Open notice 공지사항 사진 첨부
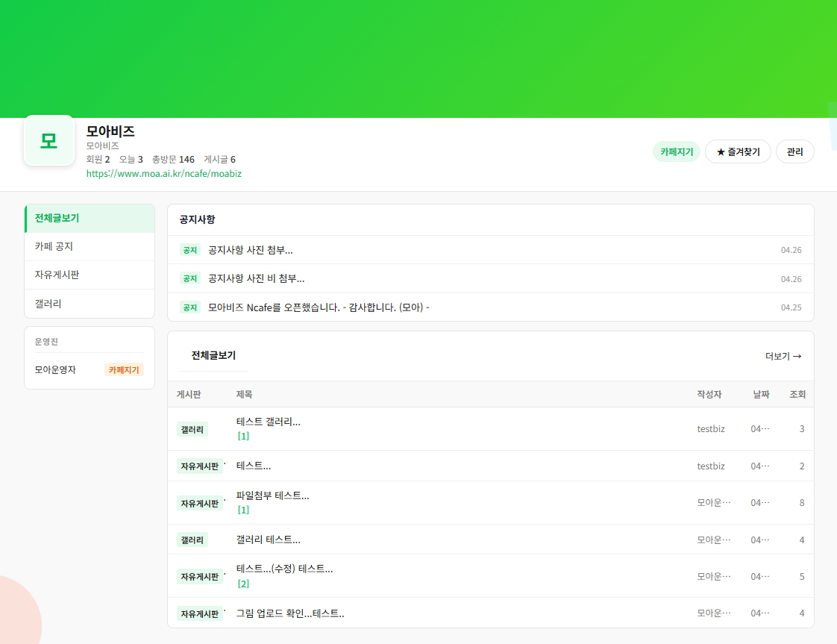The height and width of the screenshot is (644, 837). coord(250,250)
